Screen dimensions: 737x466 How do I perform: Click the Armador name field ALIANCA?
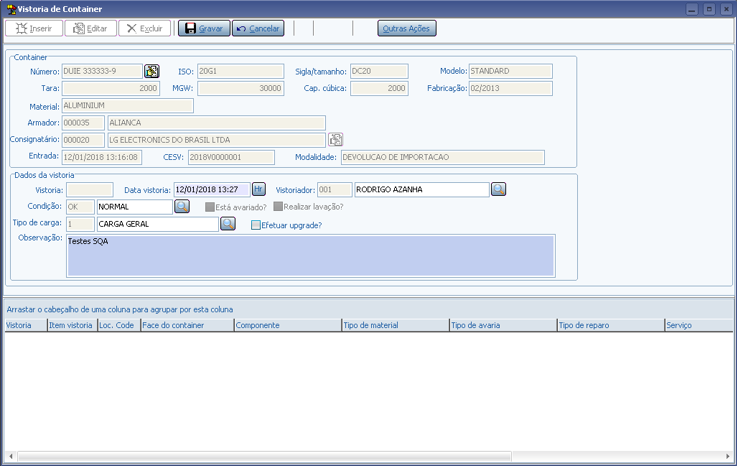pyautogui.click(x=216, y=123)
